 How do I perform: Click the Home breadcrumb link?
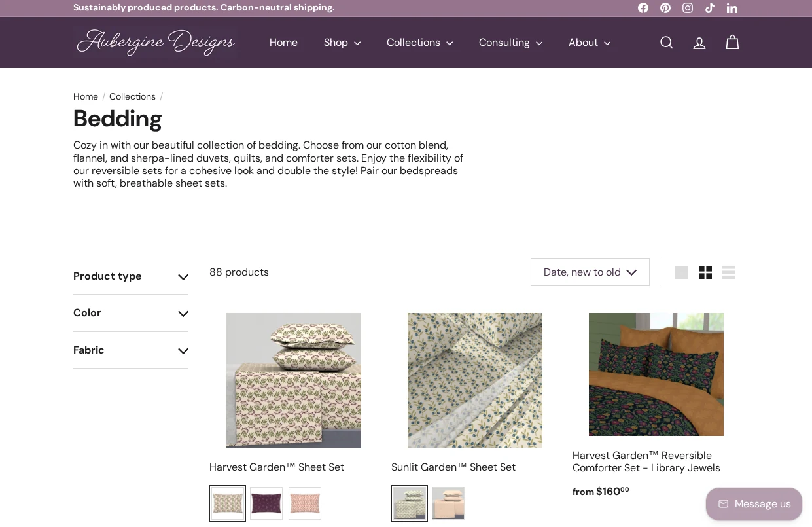[86, 97]
